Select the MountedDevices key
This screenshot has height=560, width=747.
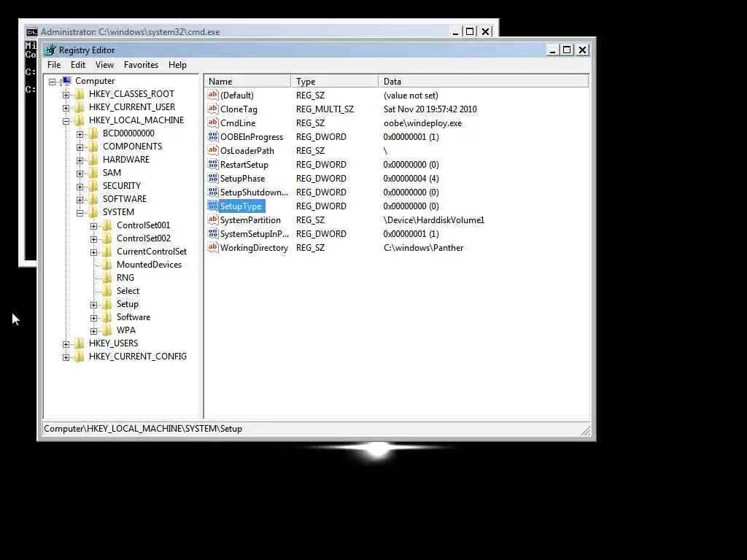click(x=149, y=264)
